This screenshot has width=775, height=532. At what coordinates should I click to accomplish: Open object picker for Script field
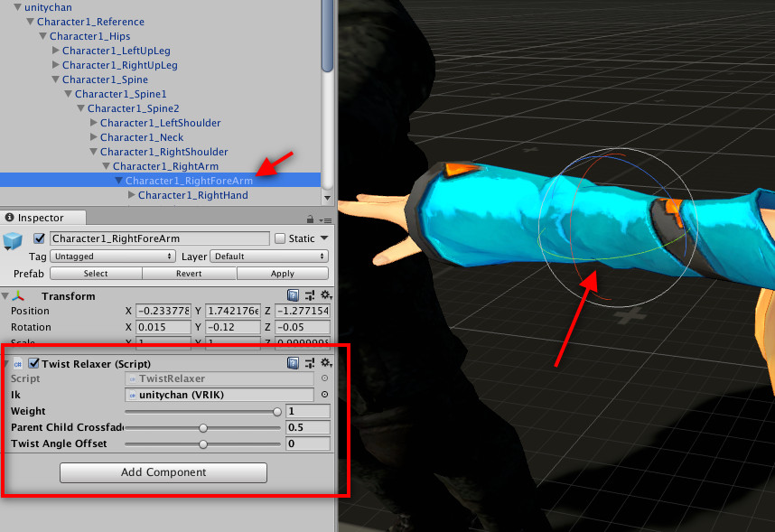325,378
